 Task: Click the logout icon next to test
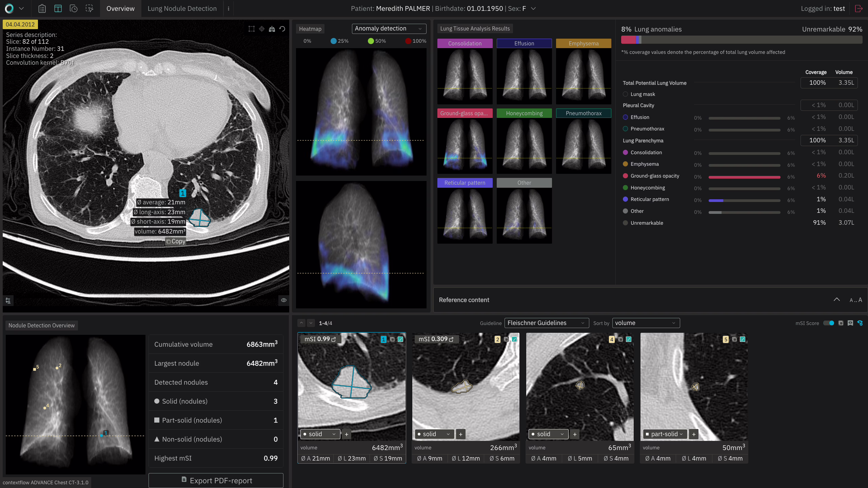[859, 8]
